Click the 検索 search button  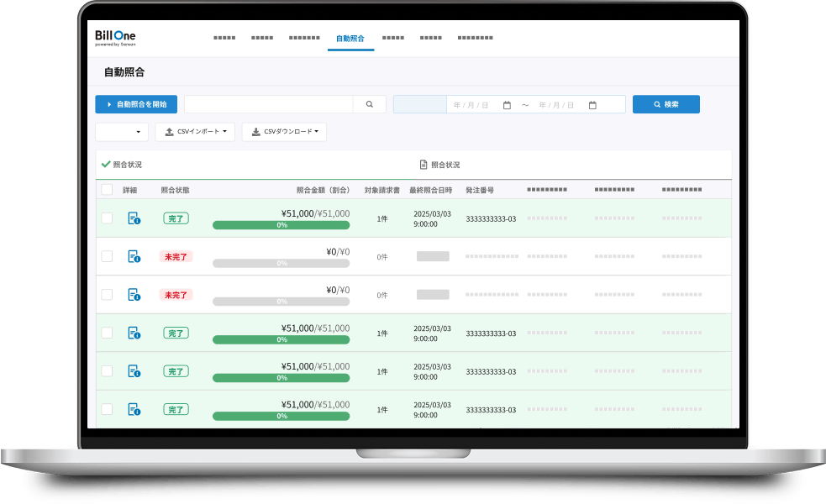tap(666, 103)
